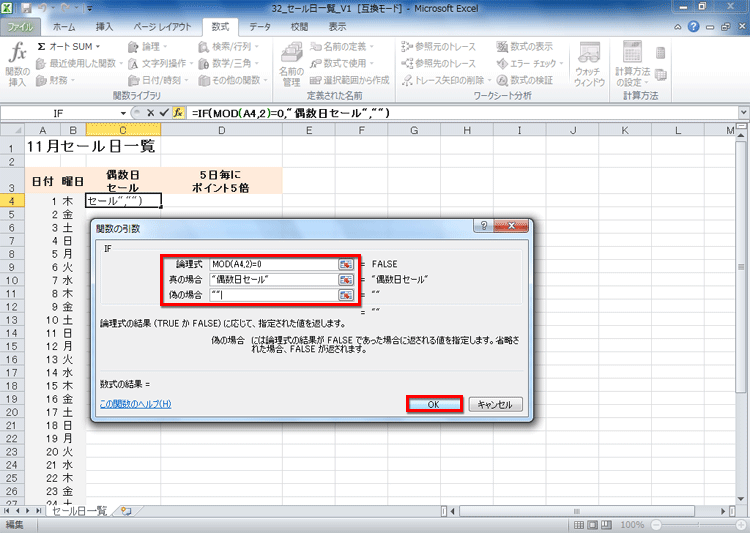Click the zoom slider in status bar
750x533 pixels.
[x=697, y=525]
